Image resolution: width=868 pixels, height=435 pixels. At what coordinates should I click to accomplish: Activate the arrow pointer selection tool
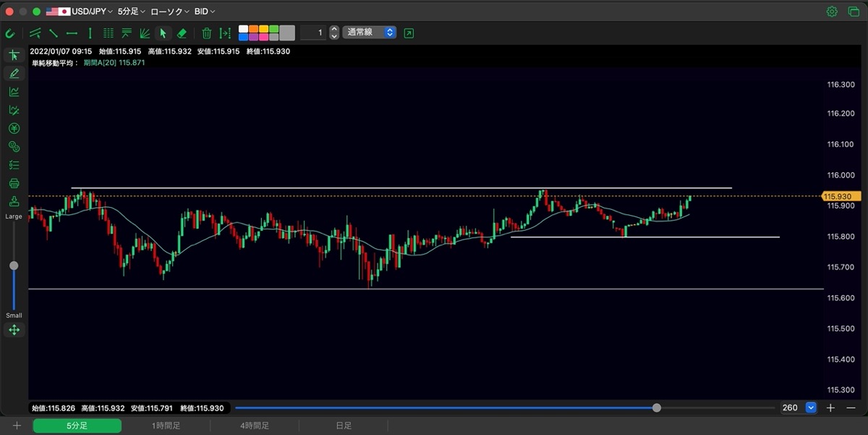[163, 33]
